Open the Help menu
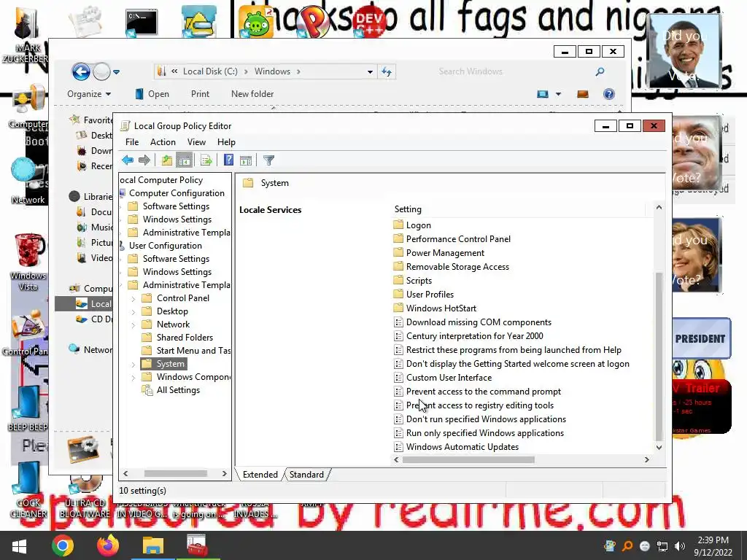 coord(226,142)
